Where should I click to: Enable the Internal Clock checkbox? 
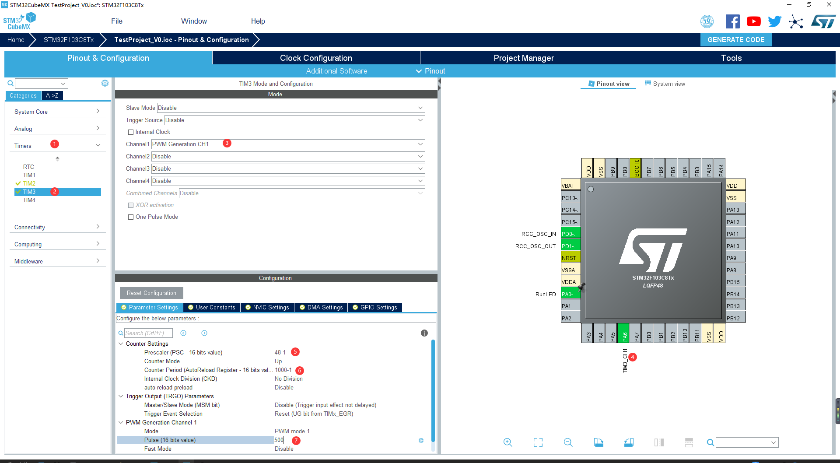[x=130, y=132]
